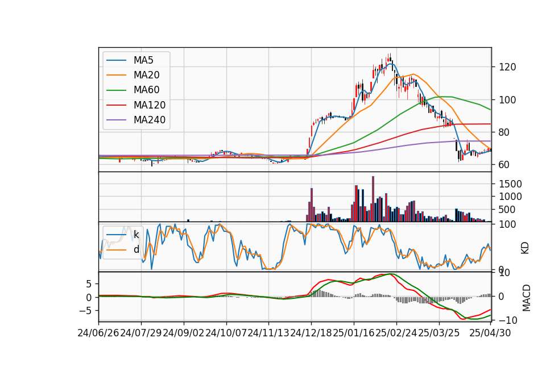Click the MA20 orange line peak
Viewport: 546px width, 392px height.
[413, 74]
